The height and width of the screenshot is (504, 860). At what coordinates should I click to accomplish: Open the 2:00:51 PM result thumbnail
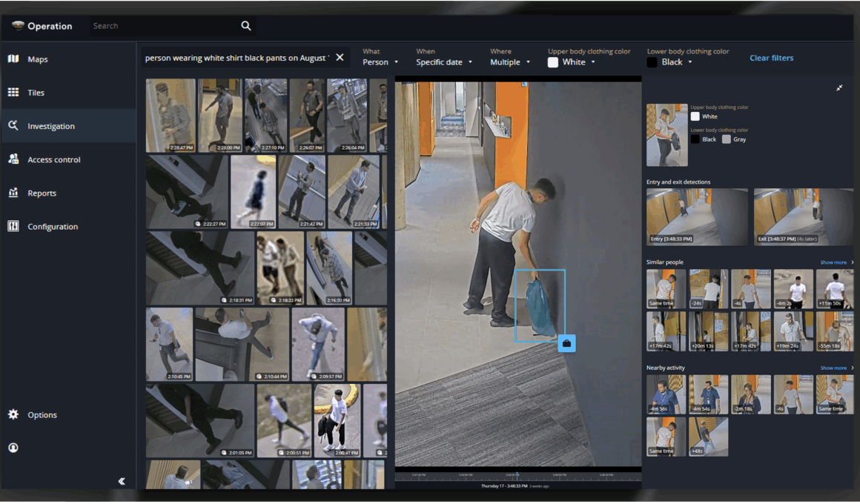tap(284, 420)
